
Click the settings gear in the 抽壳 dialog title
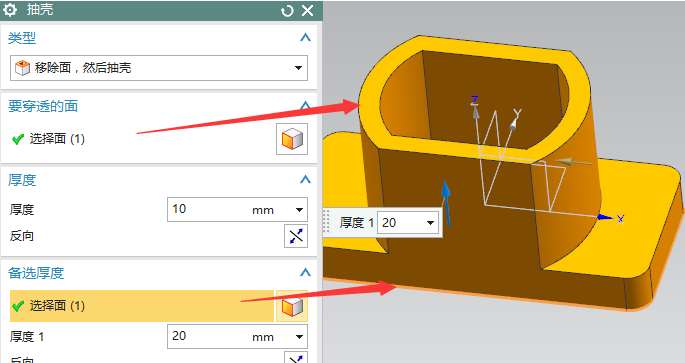click(10, 10)
